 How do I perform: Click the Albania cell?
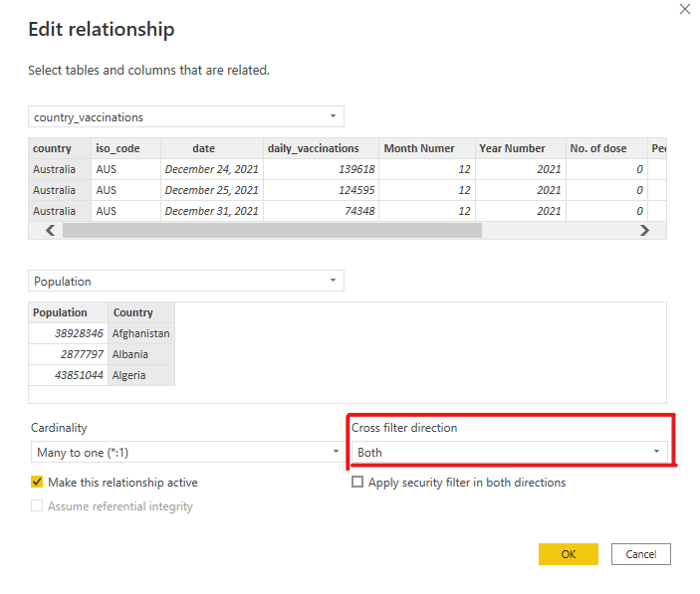(141, 354)
